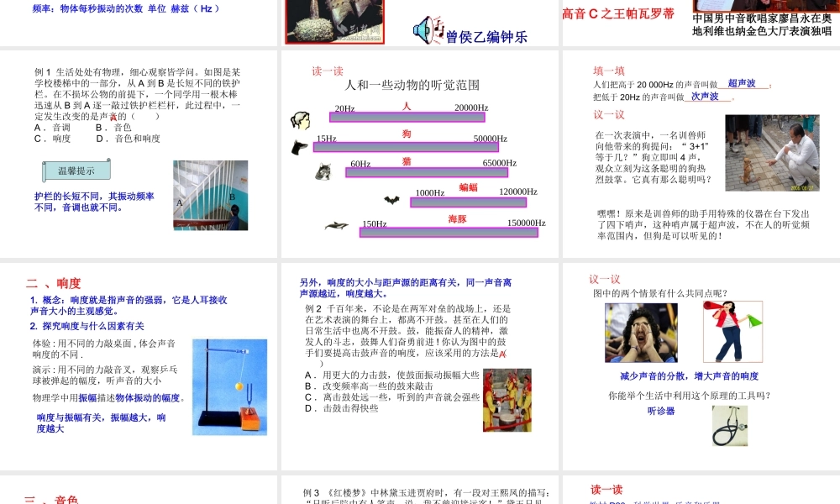The height and width of the screenshot is (504, 840).
Task: Click the title 人和一些动物的听觉范围
Action: coord(412,85)
